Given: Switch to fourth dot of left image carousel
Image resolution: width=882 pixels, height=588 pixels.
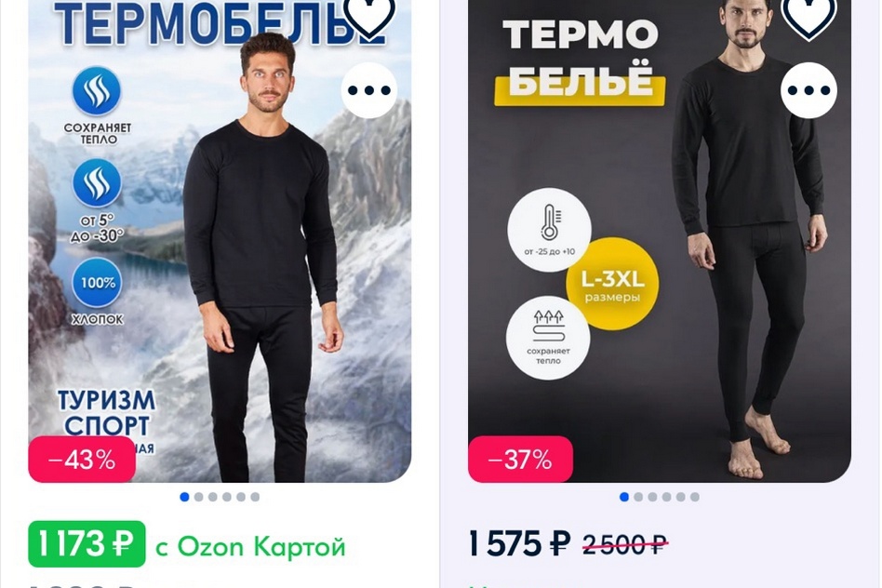Looking at the screenshot, I should coord(227,497).
